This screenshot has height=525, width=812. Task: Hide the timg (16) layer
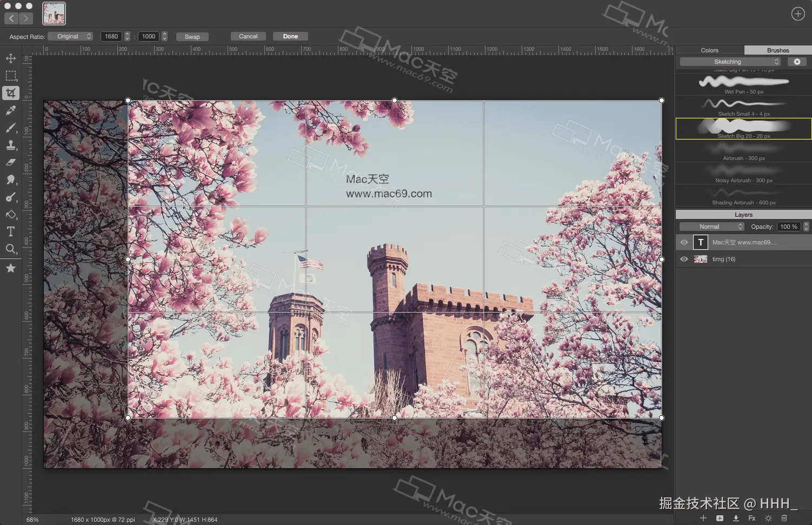(x=684, y=259)
